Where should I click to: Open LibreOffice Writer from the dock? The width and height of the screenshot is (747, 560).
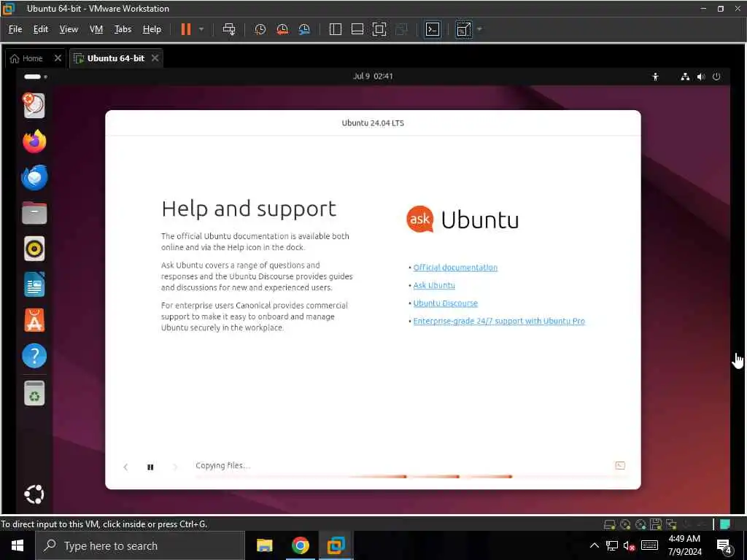tap(34, 284)
